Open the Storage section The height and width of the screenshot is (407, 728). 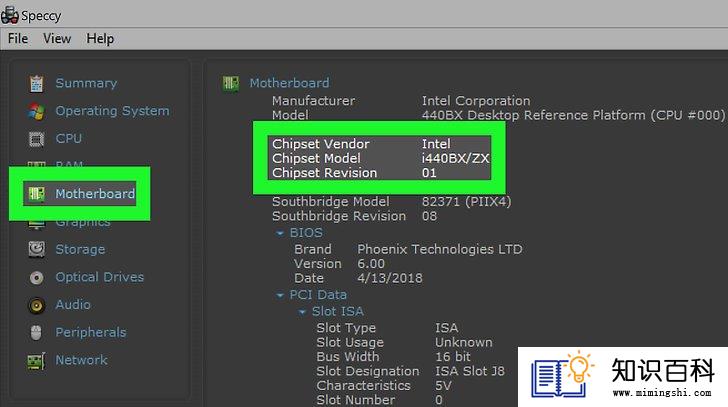point(80,250)
